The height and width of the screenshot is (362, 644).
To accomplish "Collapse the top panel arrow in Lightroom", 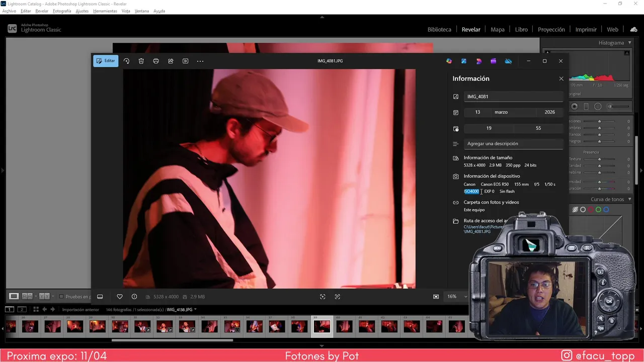I will click(x=322, y=17).
